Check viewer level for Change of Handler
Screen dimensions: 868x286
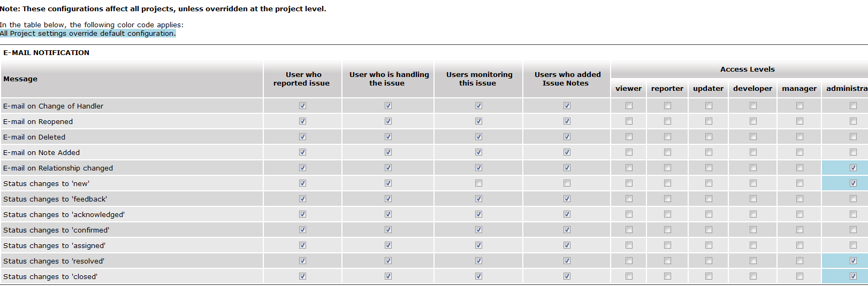pos(629,106)
